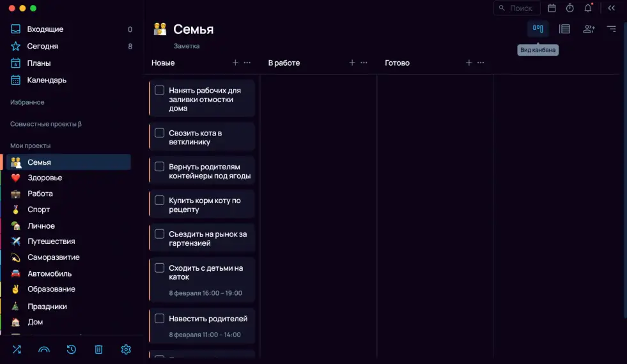Add a task to "В работе" column
This screenshot has width=627, height=364.
tap(352, 63)
